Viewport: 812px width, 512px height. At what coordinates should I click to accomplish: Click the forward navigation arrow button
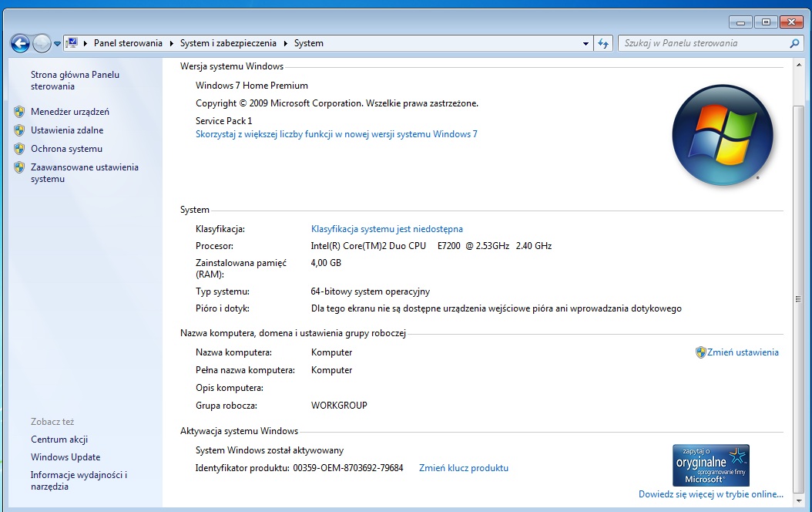42,43
